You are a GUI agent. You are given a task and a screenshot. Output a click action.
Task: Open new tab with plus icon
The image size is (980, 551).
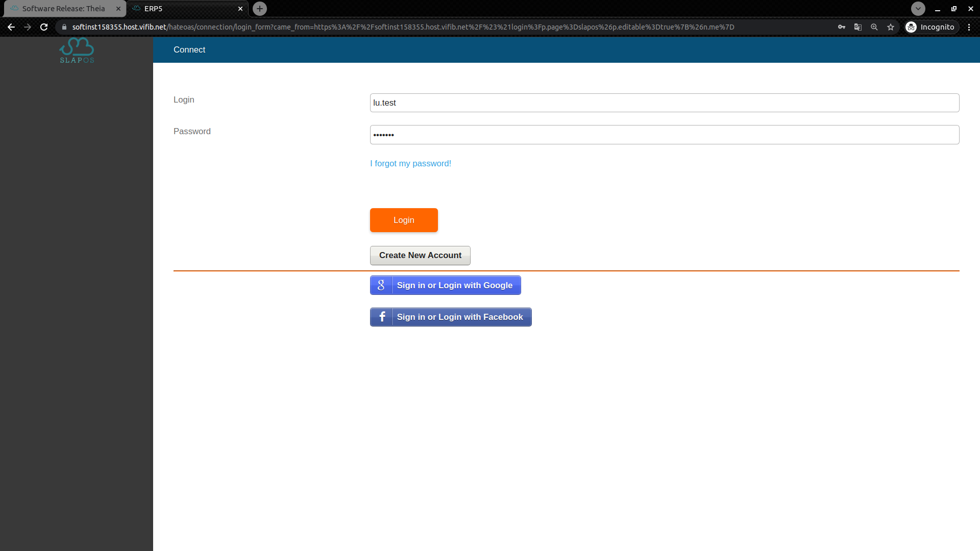tap(260, 8)
